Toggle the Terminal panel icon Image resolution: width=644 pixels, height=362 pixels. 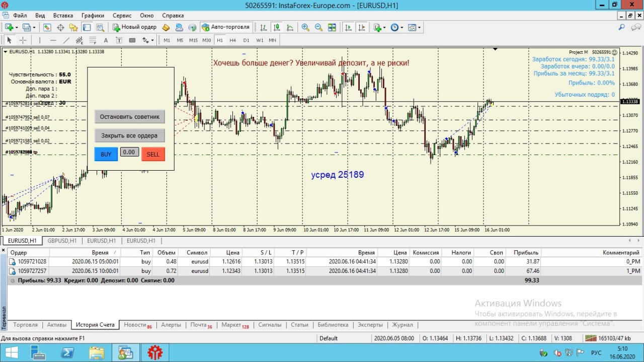87,27
